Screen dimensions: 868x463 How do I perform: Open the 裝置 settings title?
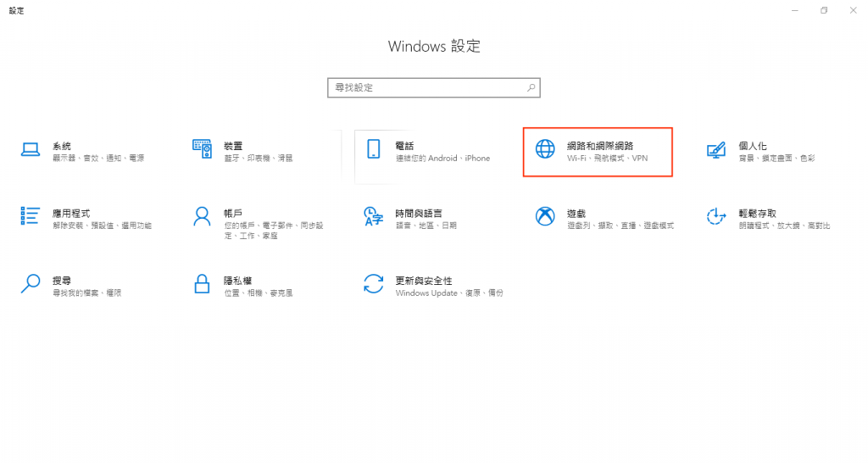coord(233,146)
